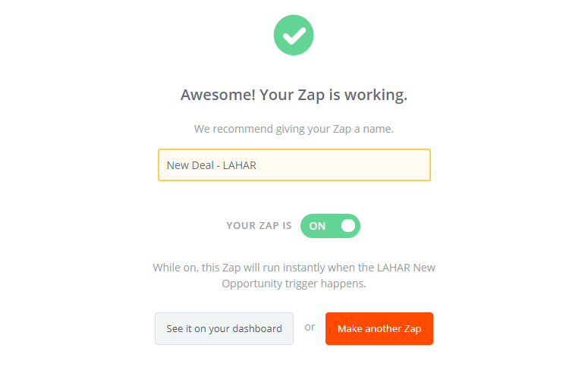Click the ON label inside the switch

click(317, 226)
